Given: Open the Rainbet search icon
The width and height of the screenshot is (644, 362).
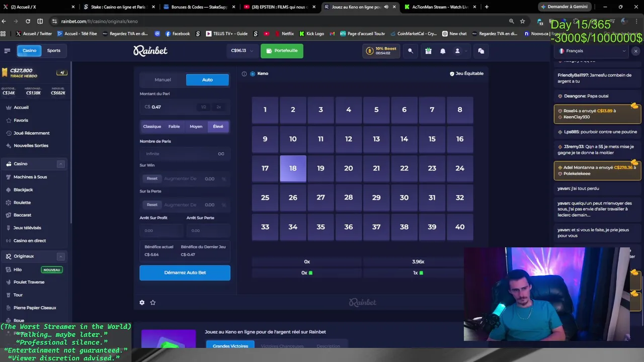Looking at the screenshot, I should coord(411,51).
